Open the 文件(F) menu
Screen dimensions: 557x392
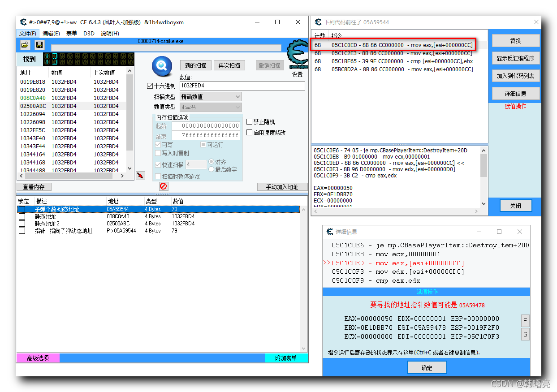click(28, 33)
